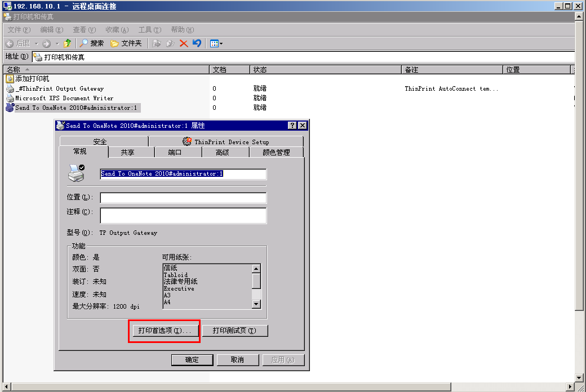This screenshot has height=392, width=586.
Task: Open the Views dropdown in toolbar
Action: click(x=216, y=44)
